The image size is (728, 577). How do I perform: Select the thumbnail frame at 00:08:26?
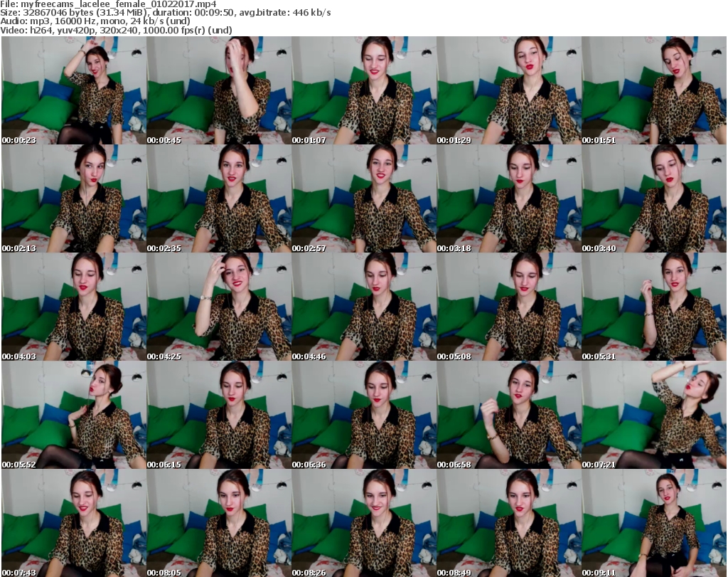tap(364, 523)
